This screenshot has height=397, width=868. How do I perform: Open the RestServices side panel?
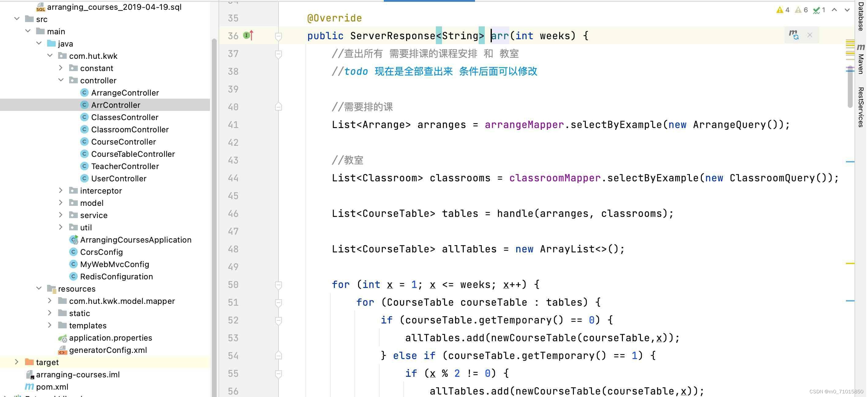pos(861,107)
